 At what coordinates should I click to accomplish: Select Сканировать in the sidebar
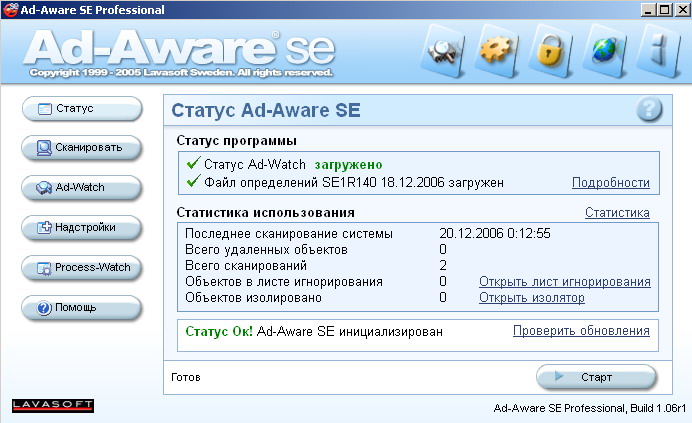(x=82, y=148)
